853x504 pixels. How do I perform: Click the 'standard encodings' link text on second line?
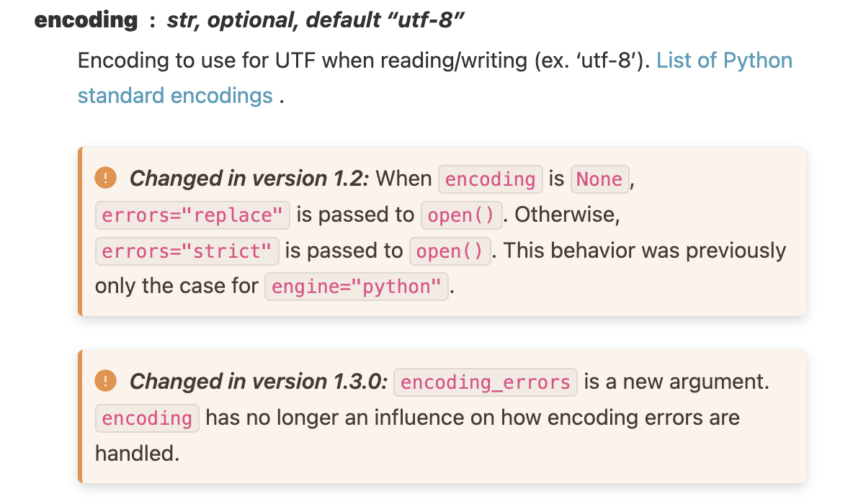(x=175, y=96)
